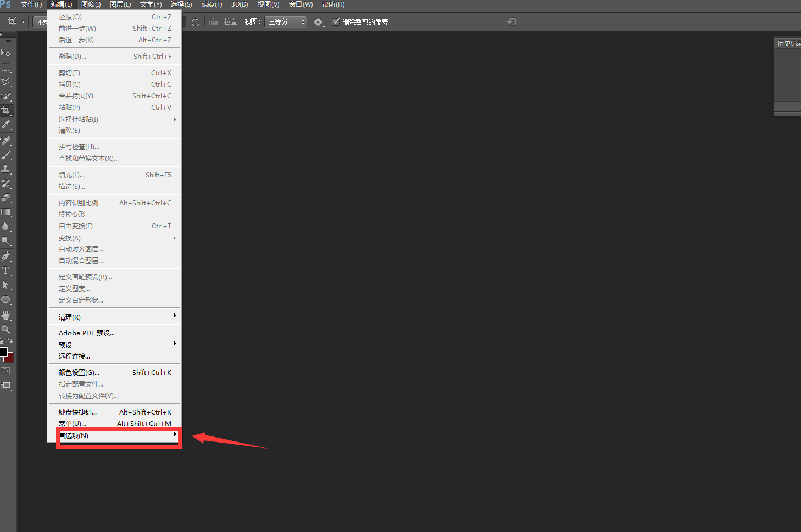Screen dimensions: 801x532
Task: Click the background dark red swatch
Action: (9, 359)
